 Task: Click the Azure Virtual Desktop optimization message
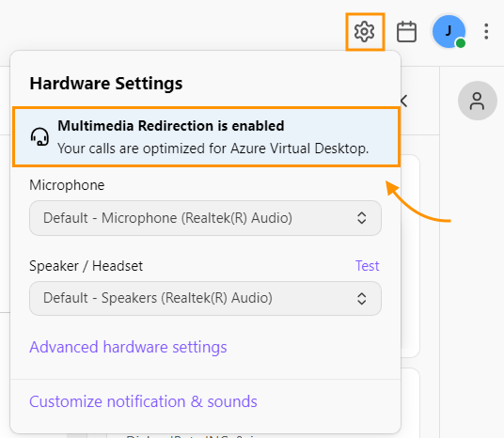click(x=213, y=149)
